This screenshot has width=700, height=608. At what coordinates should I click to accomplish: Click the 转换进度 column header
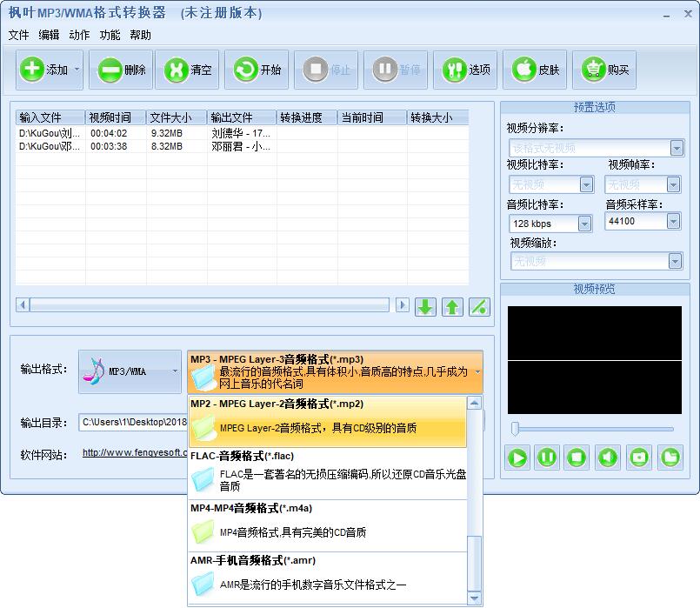(307, 117)
